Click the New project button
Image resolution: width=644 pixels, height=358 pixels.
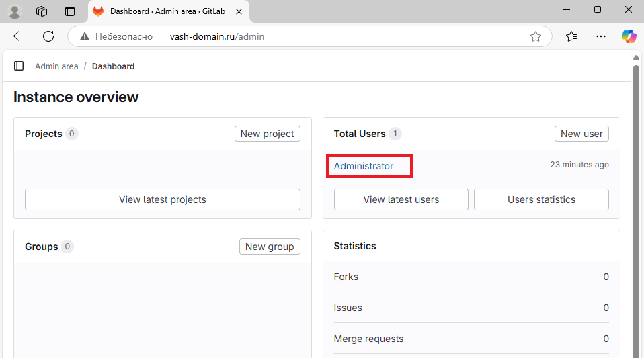pos(268,134)
